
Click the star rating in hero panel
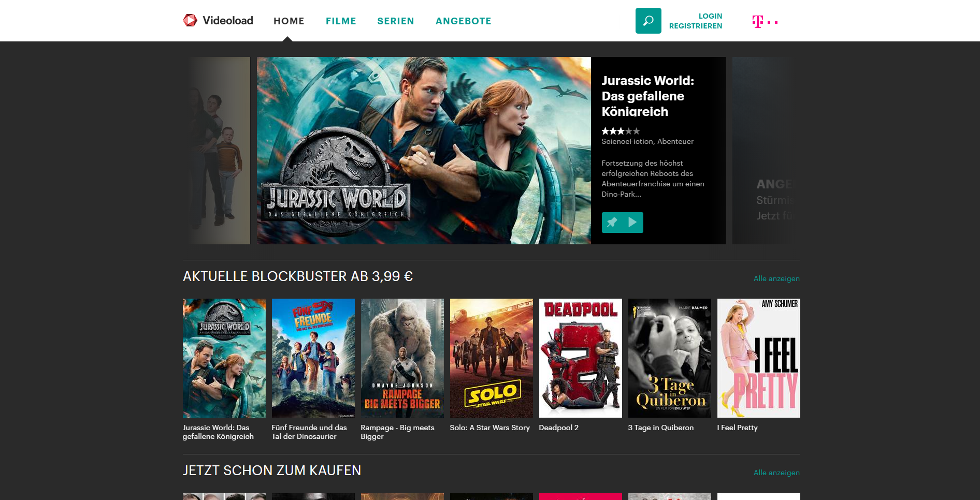(x=621, y=131)
